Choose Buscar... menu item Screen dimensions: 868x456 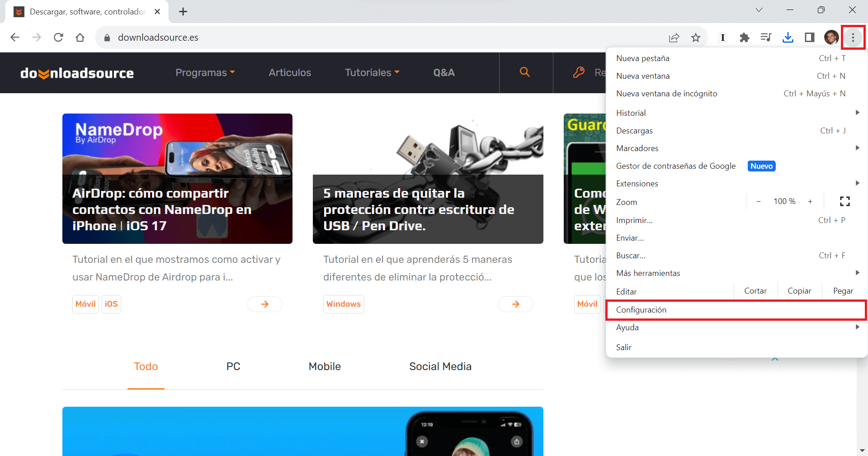pyautogui.click(x=737, y=256)
